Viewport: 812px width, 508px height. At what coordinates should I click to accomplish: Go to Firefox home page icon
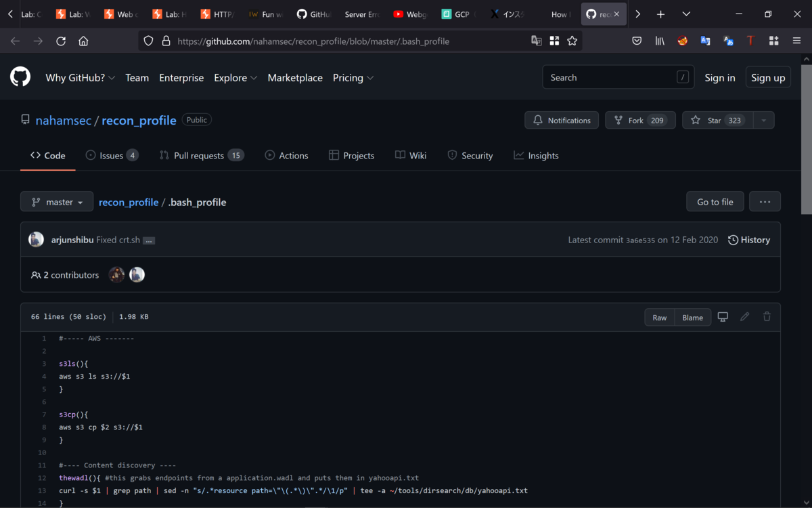(x=83, y=41)
